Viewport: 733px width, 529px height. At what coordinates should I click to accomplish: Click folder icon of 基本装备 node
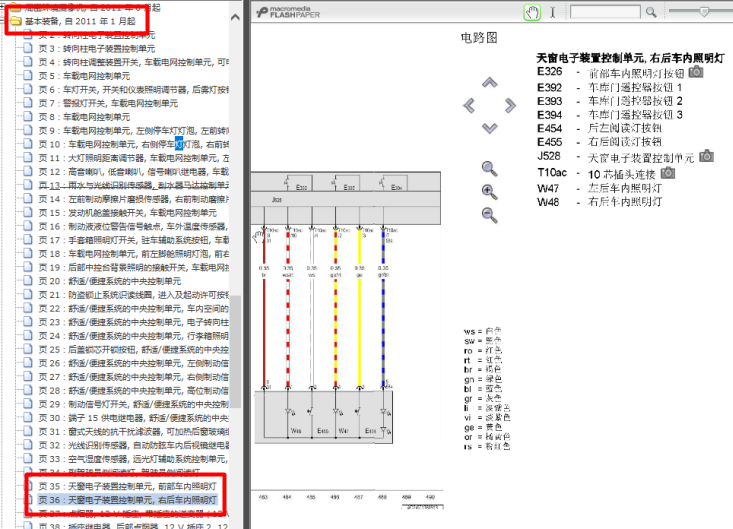coord(16,21)
